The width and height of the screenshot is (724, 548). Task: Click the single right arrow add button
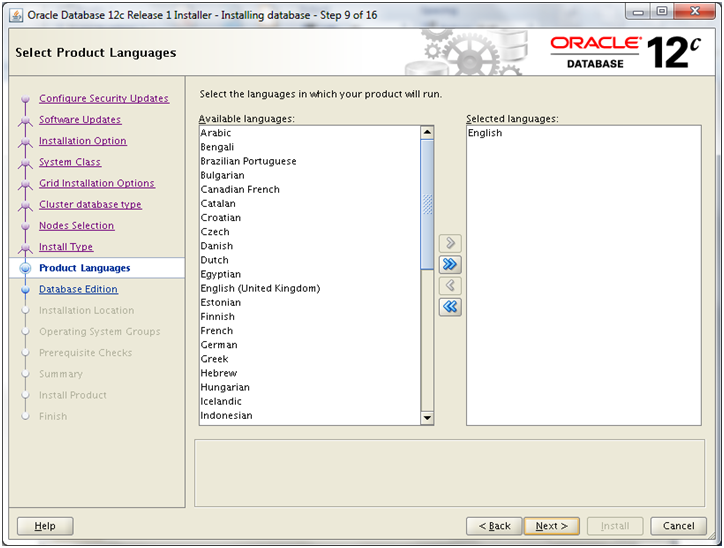tap(450, 243)
